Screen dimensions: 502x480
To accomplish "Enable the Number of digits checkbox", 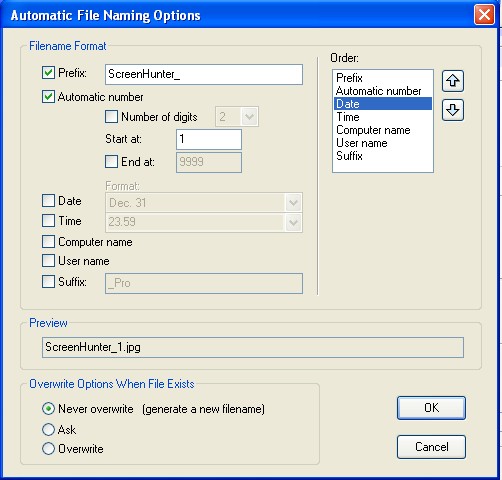I will pyautogui.click(x=111, y=117).
